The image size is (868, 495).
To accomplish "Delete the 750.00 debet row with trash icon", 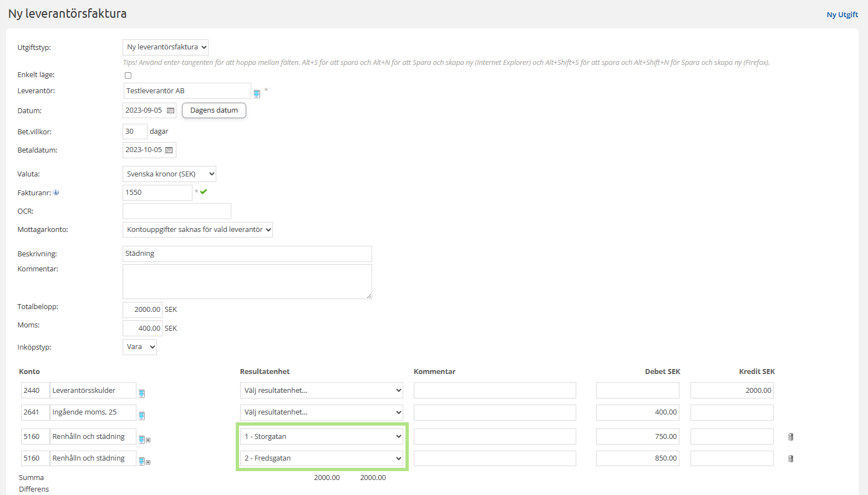I will 790,437.
